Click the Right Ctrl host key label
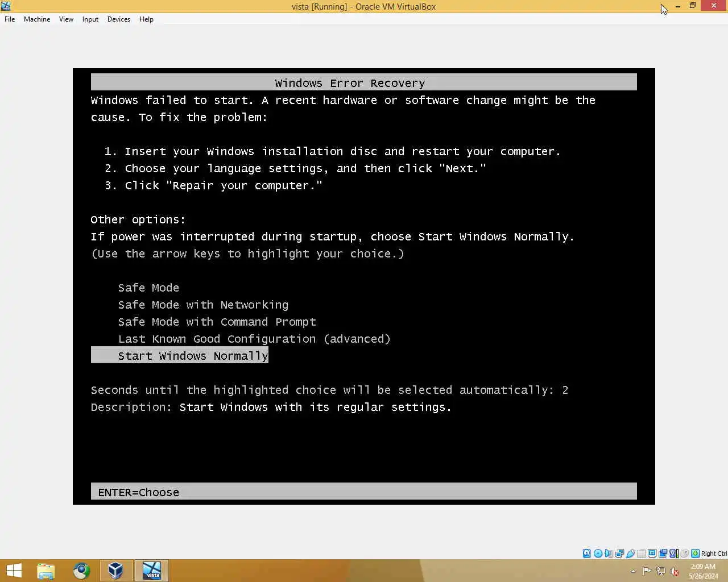 (x=714, y=554)
